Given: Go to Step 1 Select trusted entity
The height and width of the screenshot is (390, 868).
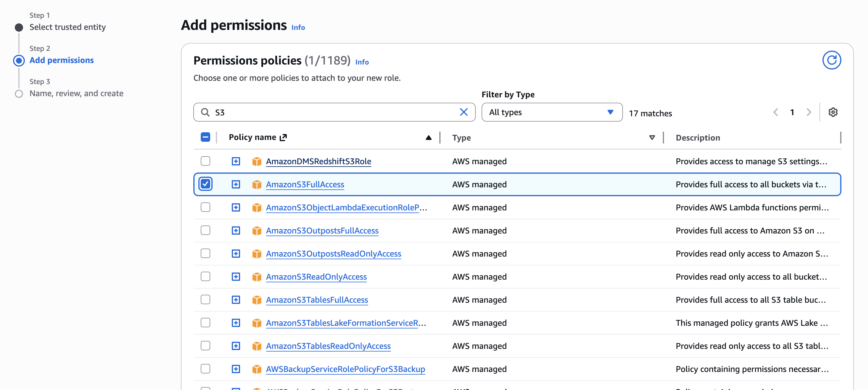Looking at the screenshot, I should (x=67, y=27).
